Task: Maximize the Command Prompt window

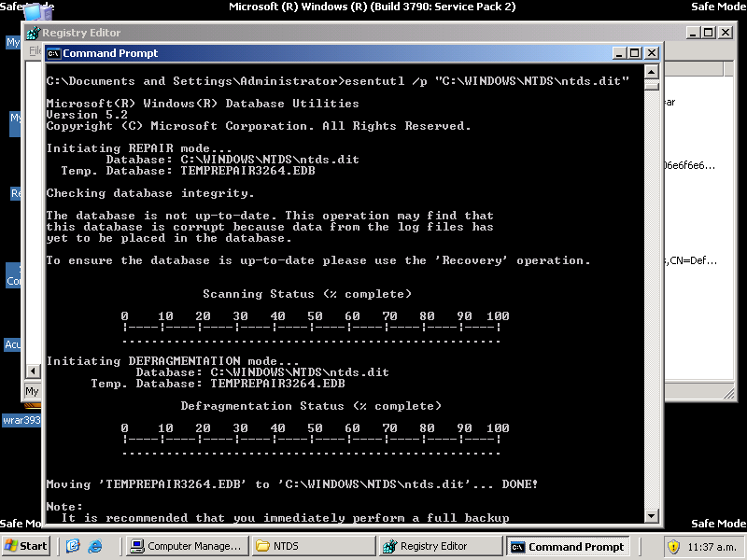Action: (x=635, y=53)
